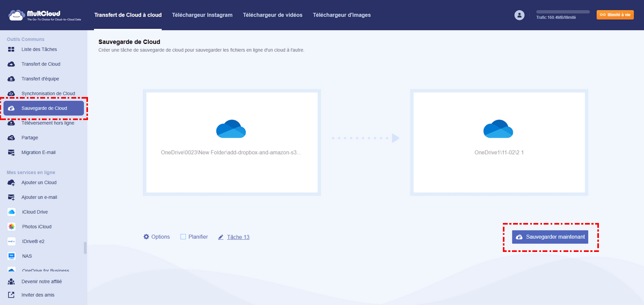Click the sidebar vertical scrollbar
The height and width of the screenshot is (305, 644).
(85, 248)
